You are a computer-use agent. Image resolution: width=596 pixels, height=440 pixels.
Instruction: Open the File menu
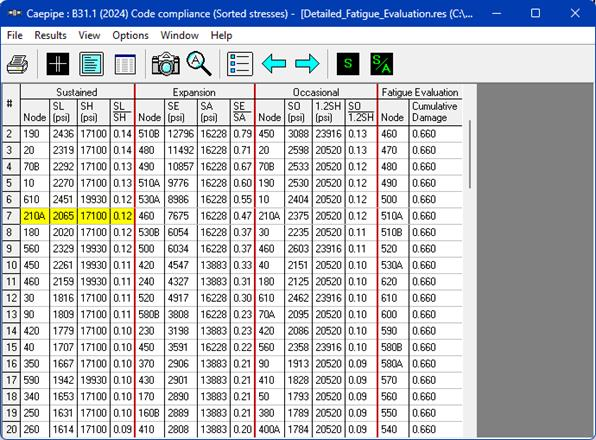pyautogui.click(x=15, y=35)
